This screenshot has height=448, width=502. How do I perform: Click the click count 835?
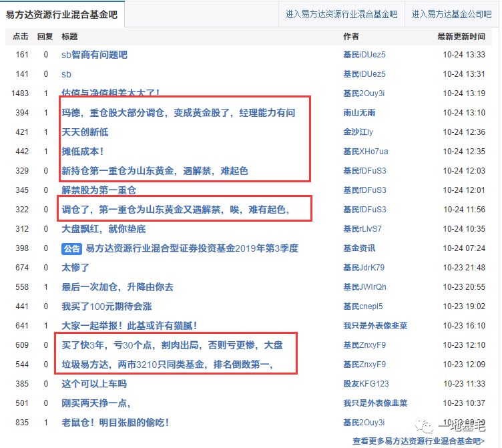click(x=22, y=423)
